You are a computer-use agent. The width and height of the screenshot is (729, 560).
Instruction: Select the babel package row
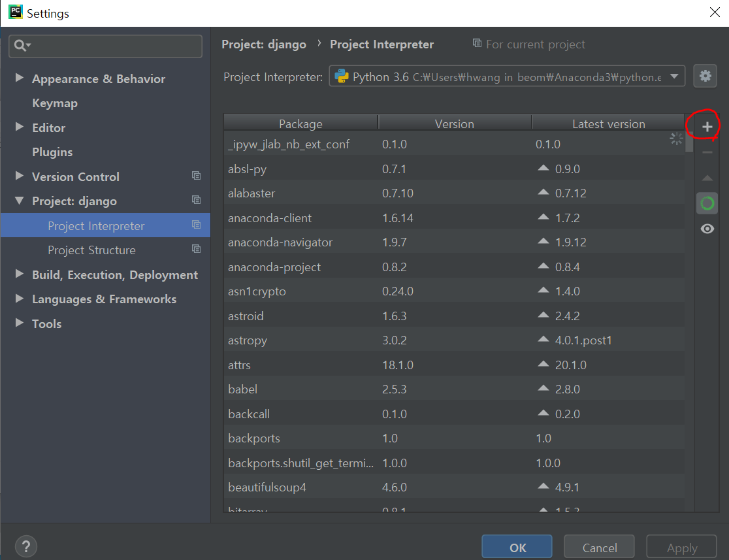click(454, 389)
